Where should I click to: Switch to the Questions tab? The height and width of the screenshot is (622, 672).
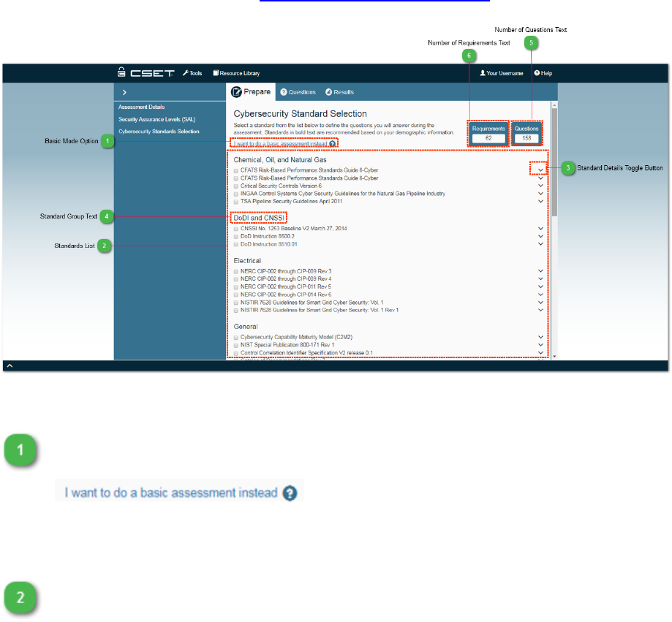tap(298, 92)
